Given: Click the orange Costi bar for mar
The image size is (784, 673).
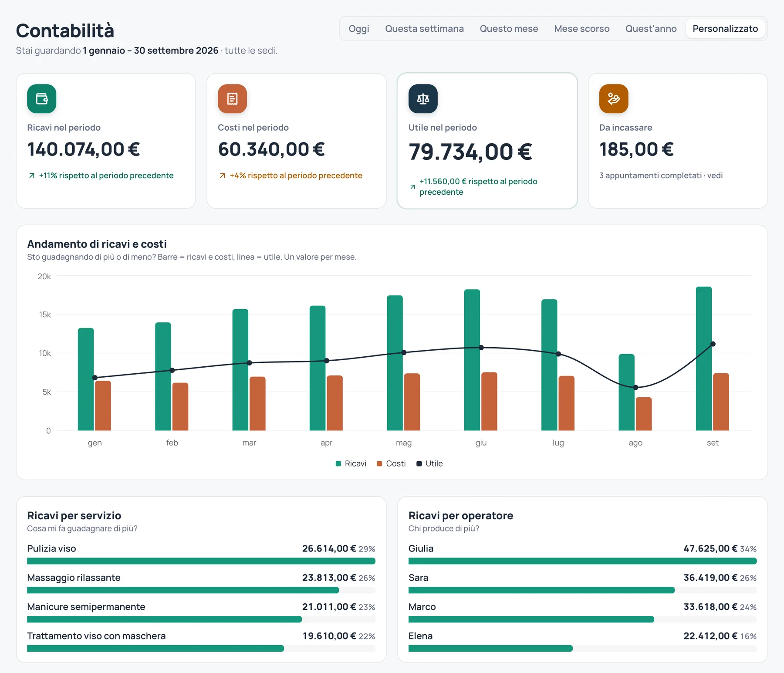Looking at the screenshot, I should [x=257, y=404].
